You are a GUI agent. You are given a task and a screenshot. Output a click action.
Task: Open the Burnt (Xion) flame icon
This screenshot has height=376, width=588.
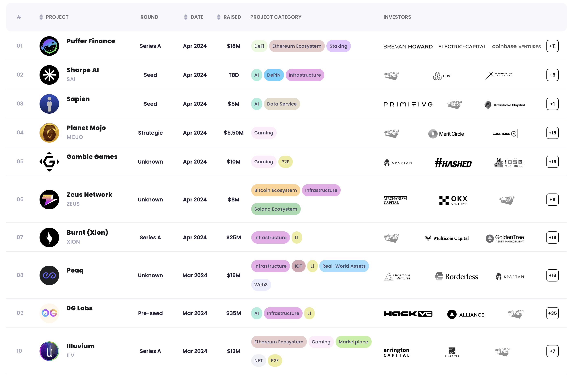pos(49,237)
